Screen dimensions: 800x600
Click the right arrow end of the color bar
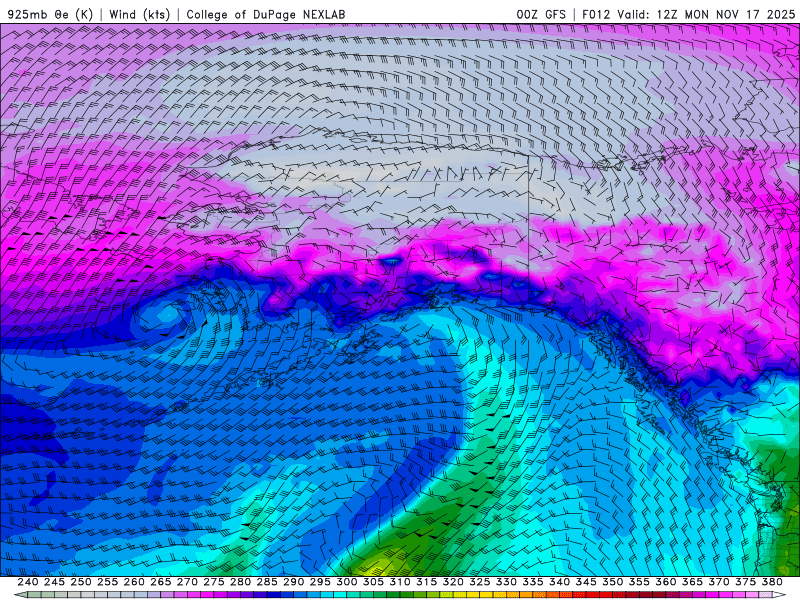(x=780, y=595)
